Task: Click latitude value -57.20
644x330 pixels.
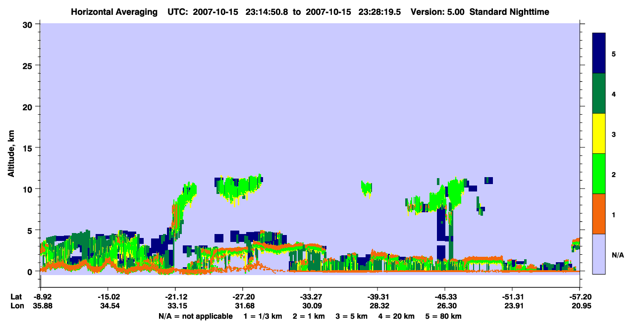Action: [x=580, y=296]
